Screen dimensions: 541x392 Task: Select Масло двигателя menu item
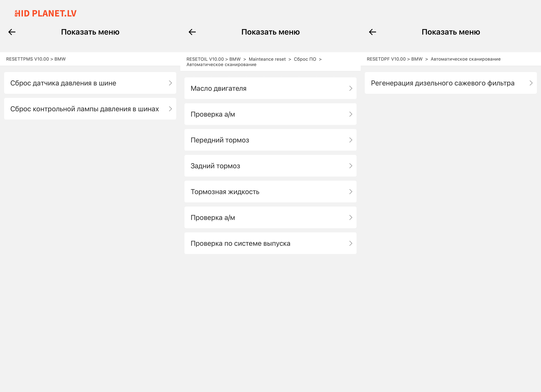[270, 88]
